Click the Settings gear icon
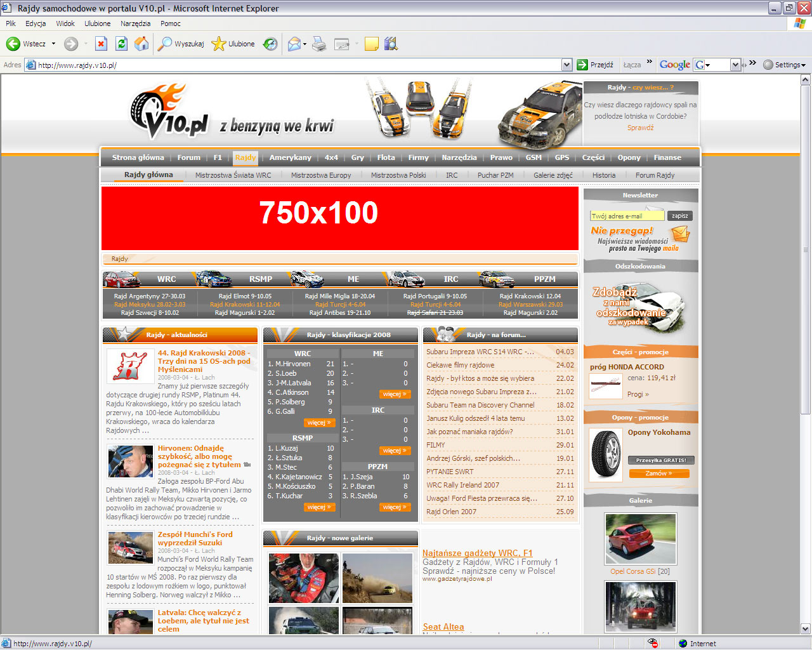The image size is (812, 650). pyautogui.click(x=768, y=65)
